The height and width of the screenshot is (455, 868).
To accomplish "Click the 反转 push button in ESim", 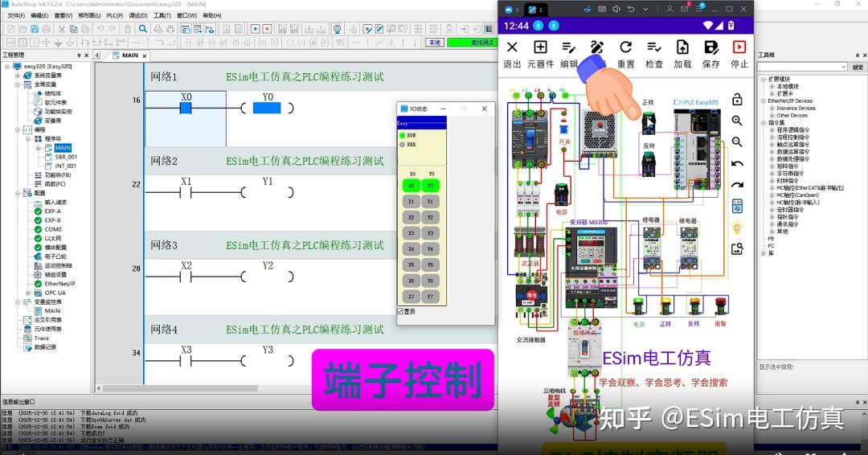I will pos(649,163).
